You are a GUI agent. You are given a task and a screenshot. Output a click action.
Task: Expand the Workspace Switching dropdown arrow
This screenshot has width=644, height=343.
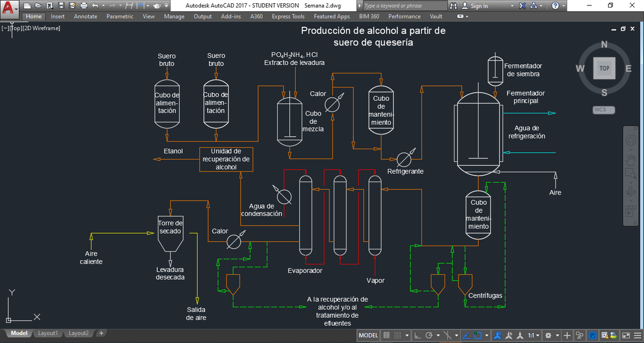[558, 335]
